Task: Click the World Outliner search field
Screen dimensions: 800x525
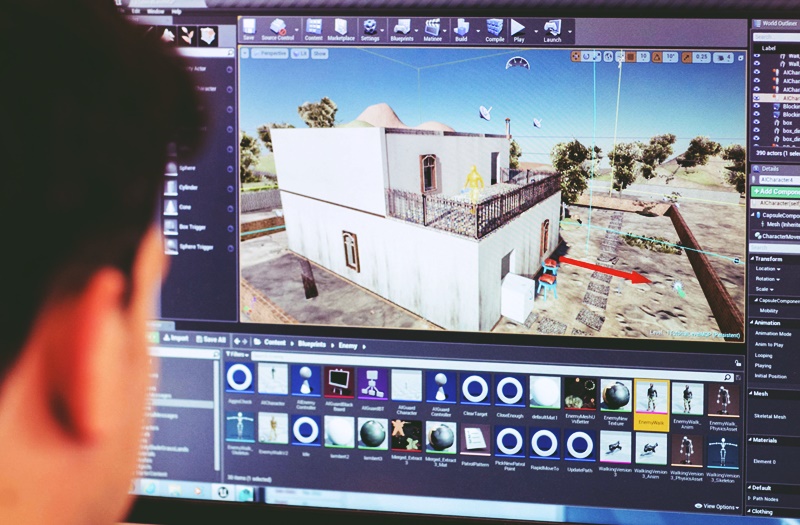Action: 776,37
